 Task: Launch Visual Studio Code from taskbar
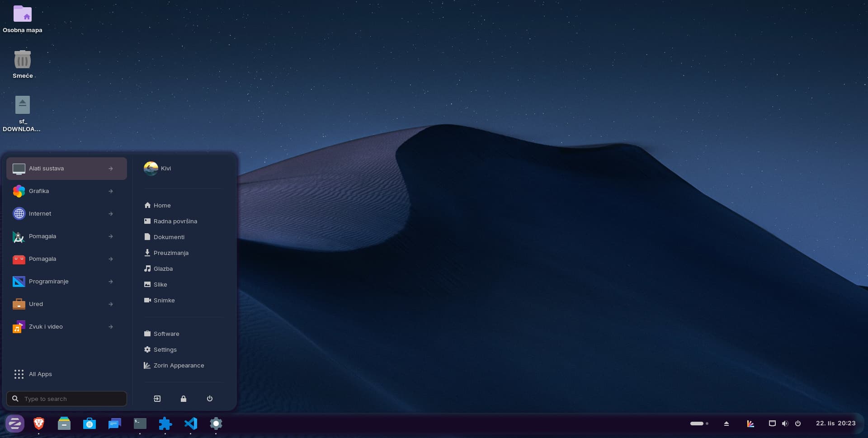(191, 424)
